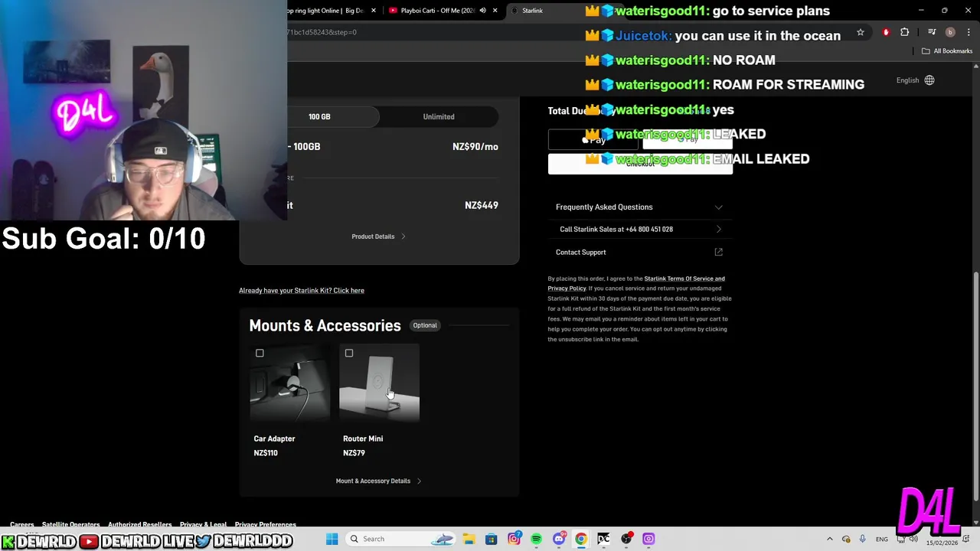Open Google Chrome from the taskbar
This screenshot has height=551, width=980.
tap(581, 539)
